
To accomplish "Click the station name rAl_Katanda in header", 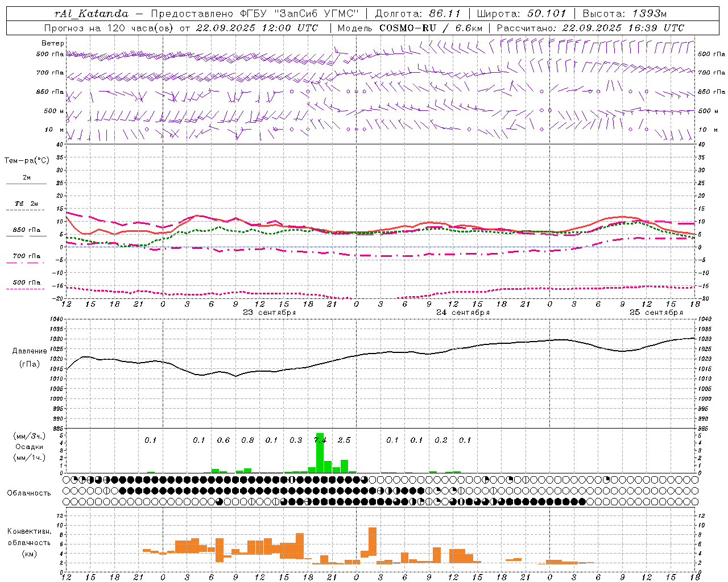I will click(x=92, y=14).
